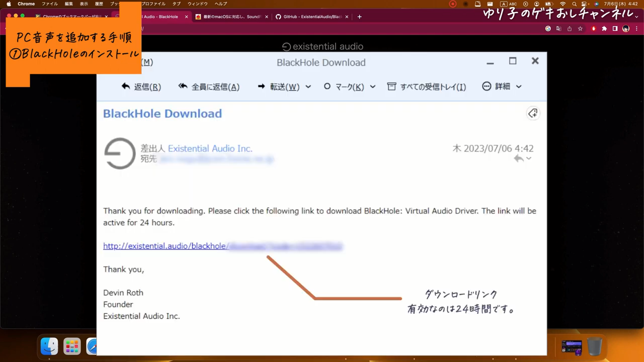Expand the Forward (転送) dropdown arrow
Image resolution: width=644 pixels, height=362 pixels.
[308, 86]
